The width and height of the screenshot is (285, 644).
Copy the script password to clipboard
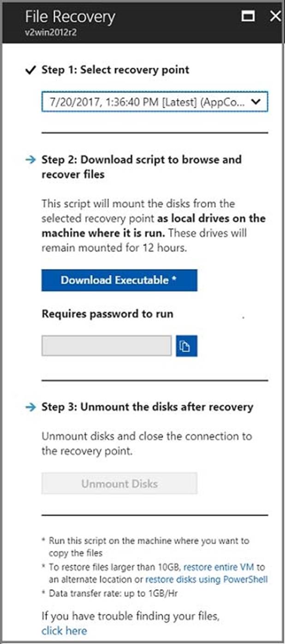pyautogui.click(x=186, y=346)
